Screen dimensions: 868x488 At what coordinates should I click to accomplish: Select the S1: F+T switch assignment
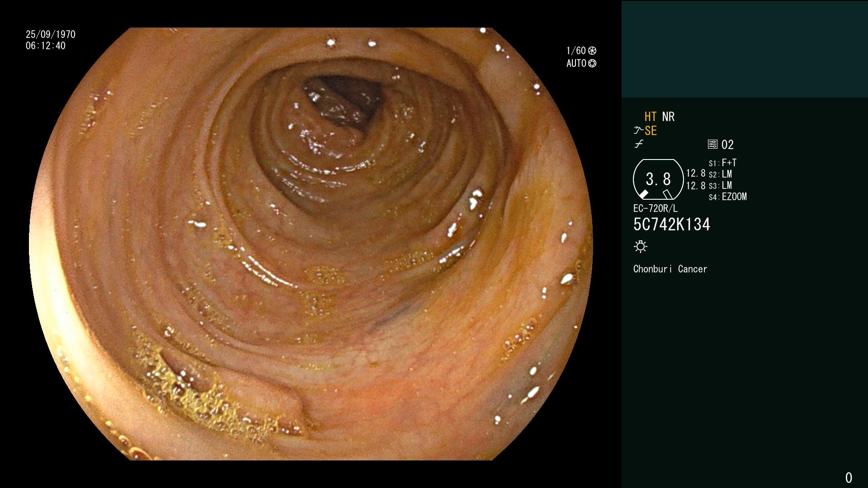point(722,163)
